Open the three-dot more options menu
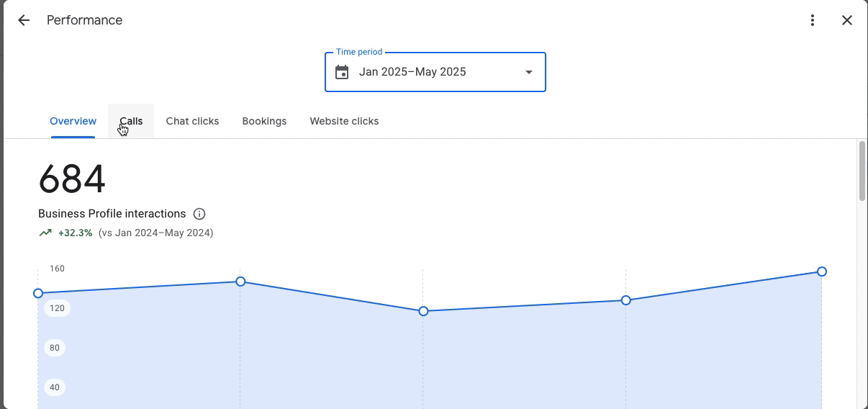This screenshot has width=868, height=409. [813, 20]
